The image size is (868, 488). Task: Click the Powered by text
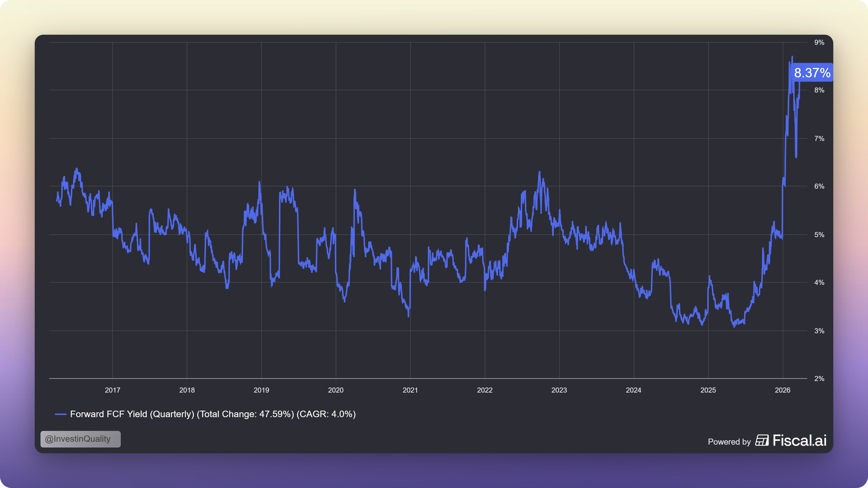pos(729,442)
